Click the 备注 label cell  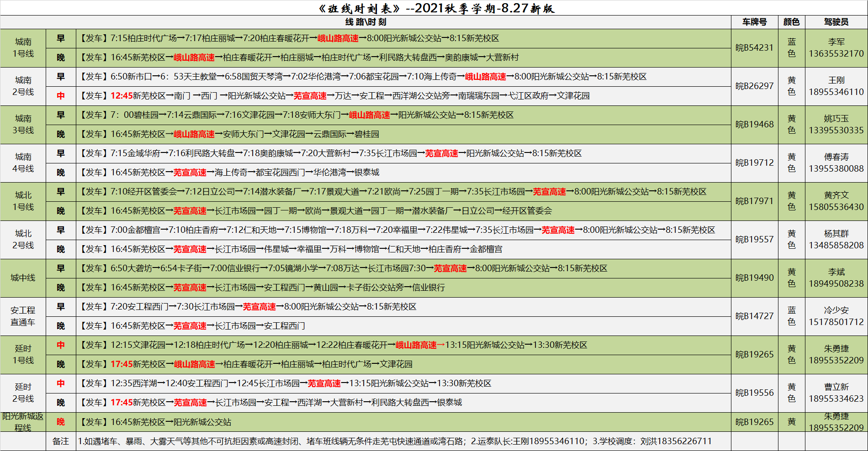point(61,441)
